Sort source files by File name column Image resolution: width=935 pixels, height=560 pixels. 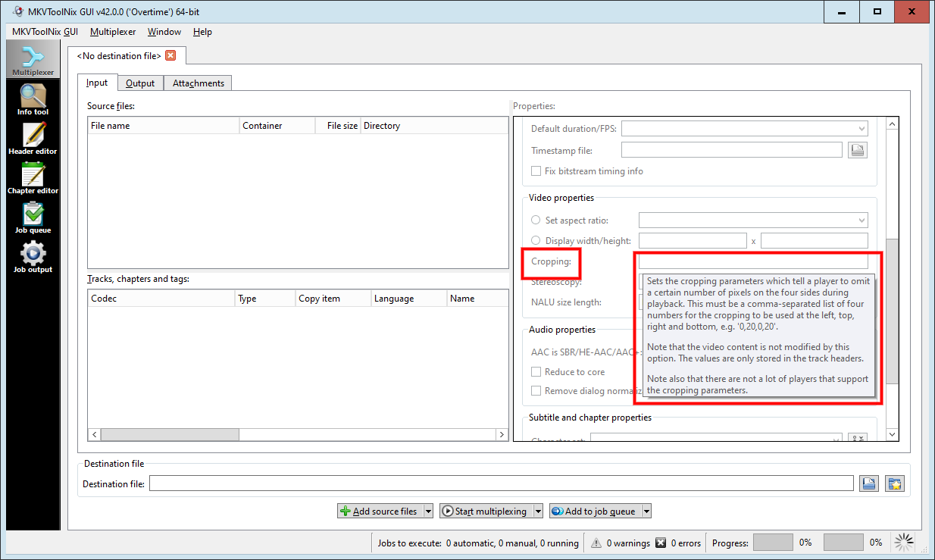coord(164,126)
